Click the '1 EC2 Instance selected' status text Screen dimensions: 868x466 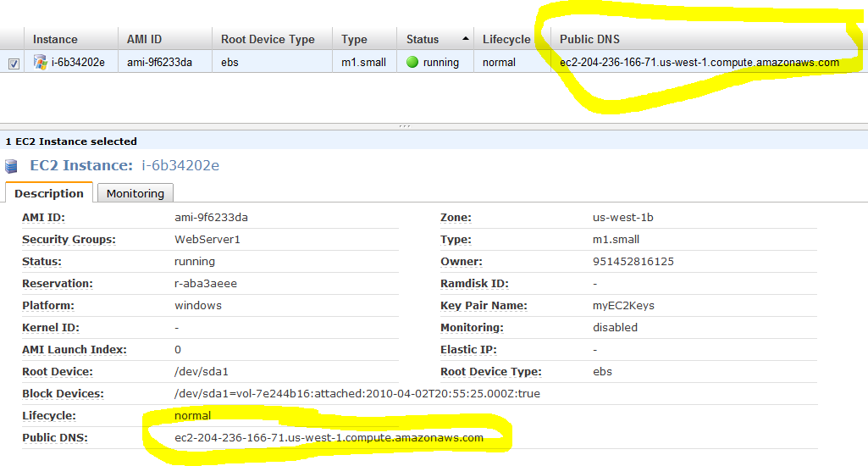pos(71,141)
